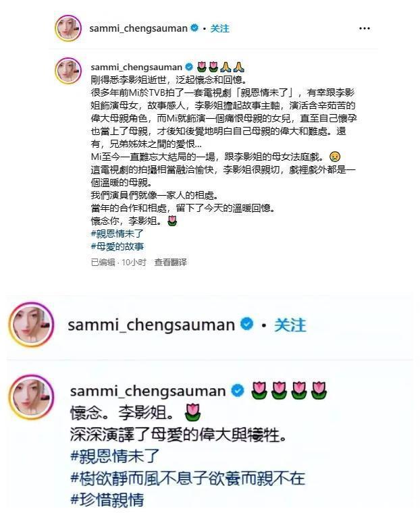Click verified badge in top post header
420x515 pixels.
(194, 28)
